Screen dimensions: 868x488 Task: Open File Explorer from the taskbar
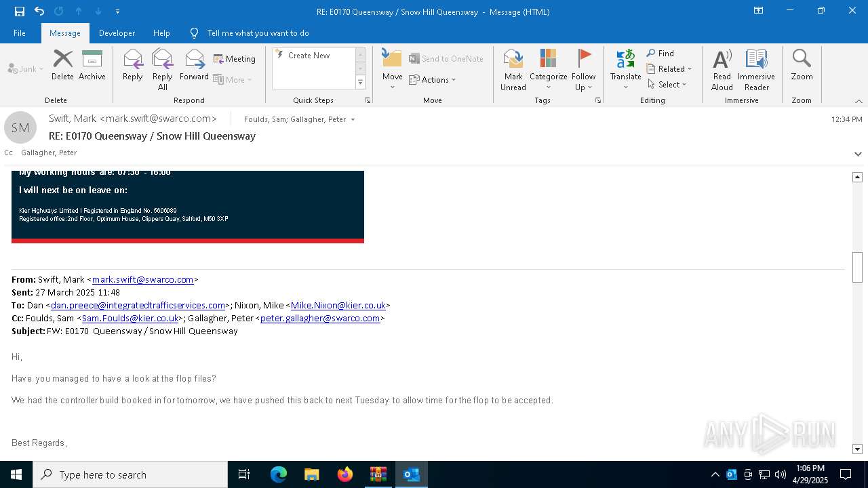coord(312,474)
